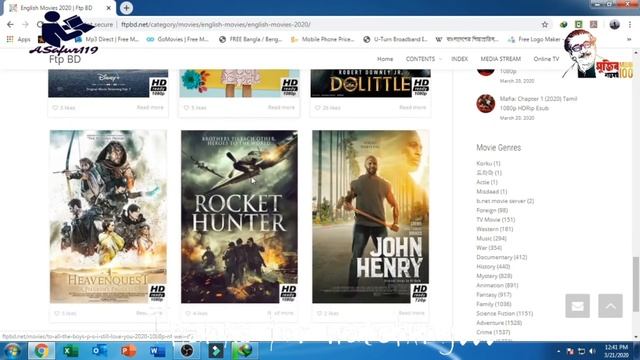Like the Heavenquest post heart icon
This screenshot has width=640, height=360.
click(x=57, y=313)
